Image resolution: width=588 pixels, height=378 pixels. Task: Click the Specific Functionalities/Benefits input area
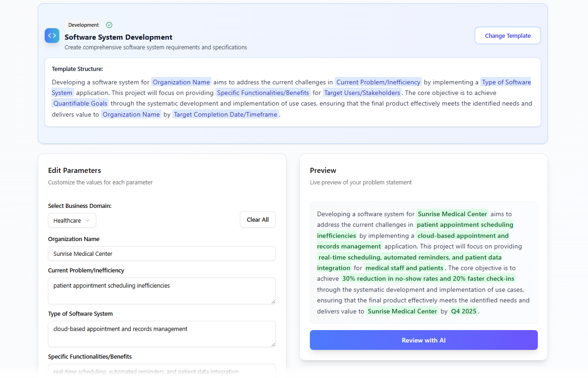[x=162, y=371]
